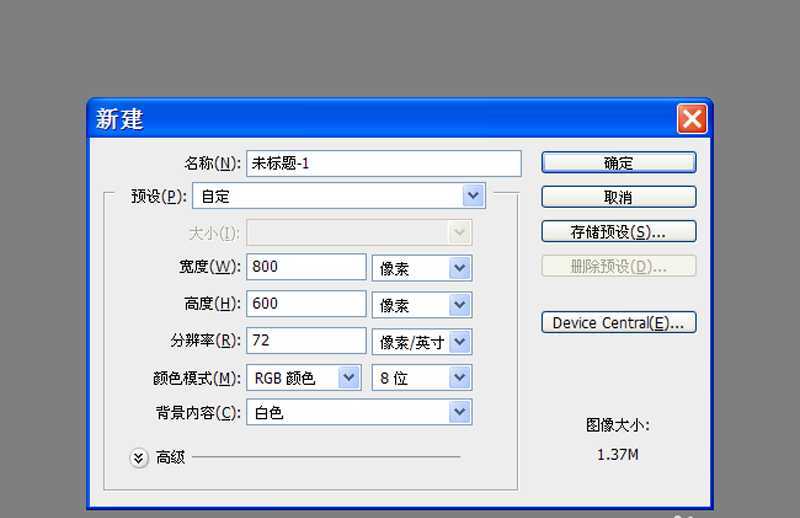Click the 高度 height field showing 600
Viewport: 800px width, 518px height.
tap(306, 304)
